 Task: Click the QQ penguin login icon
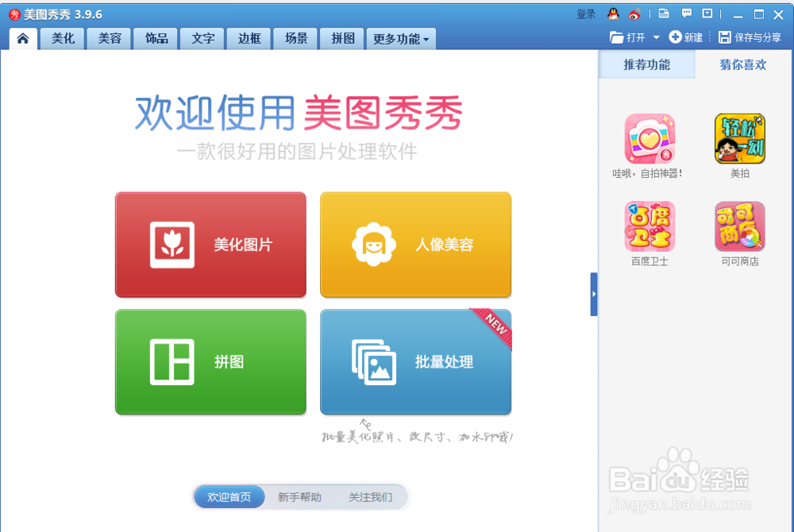click(x=613, y=14)
